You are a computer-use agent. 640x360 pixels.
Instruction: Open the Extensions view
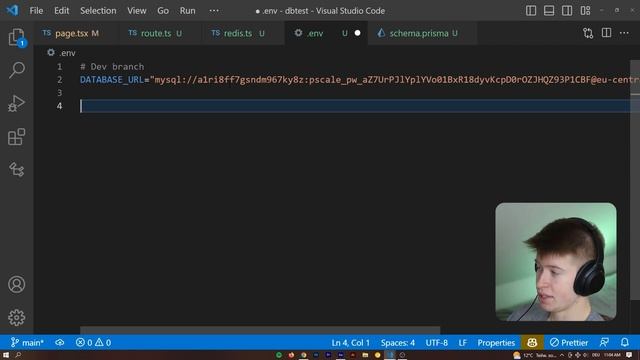(x=17, y=137)
